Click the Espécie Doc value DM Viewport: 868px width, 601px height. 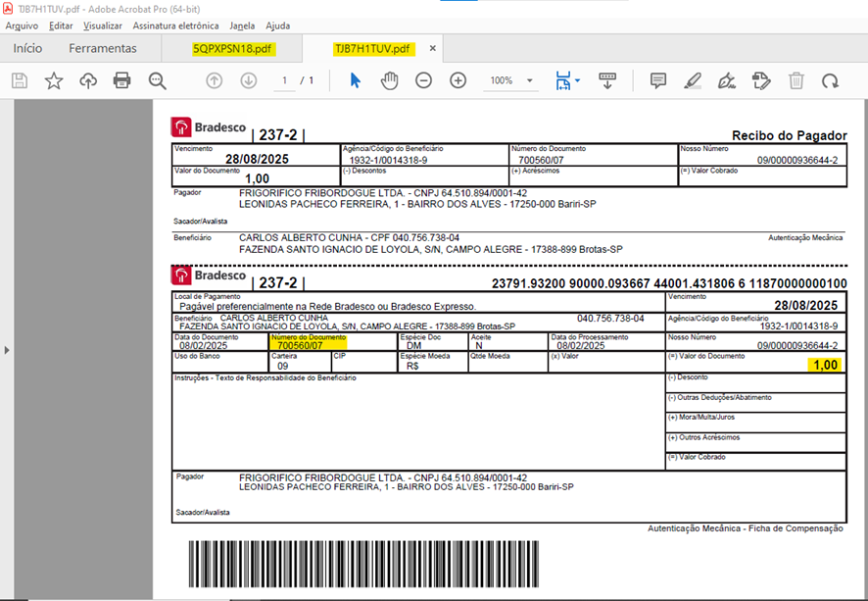(414, 346)
